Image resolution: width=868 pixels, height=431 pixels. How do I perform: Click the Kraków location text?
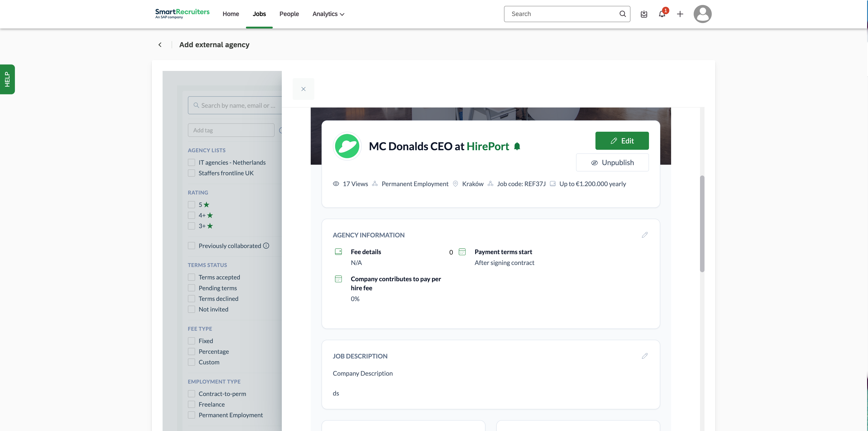(473, 184)
